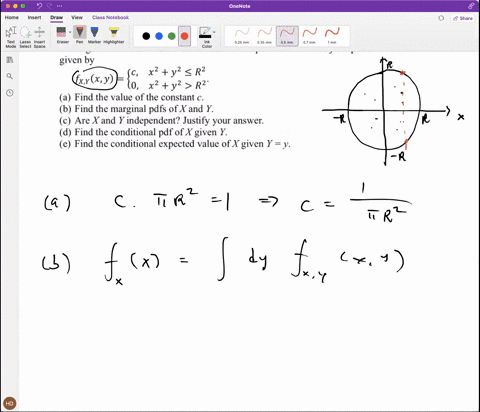Click the hand-drawn circle diagram

384,111
